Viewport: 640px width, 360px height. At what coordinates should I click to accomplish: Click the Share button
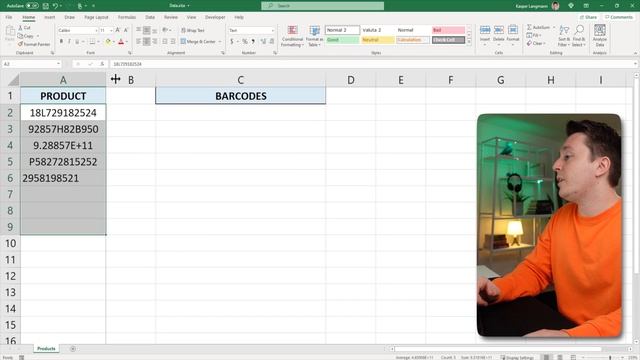[588, 17]
